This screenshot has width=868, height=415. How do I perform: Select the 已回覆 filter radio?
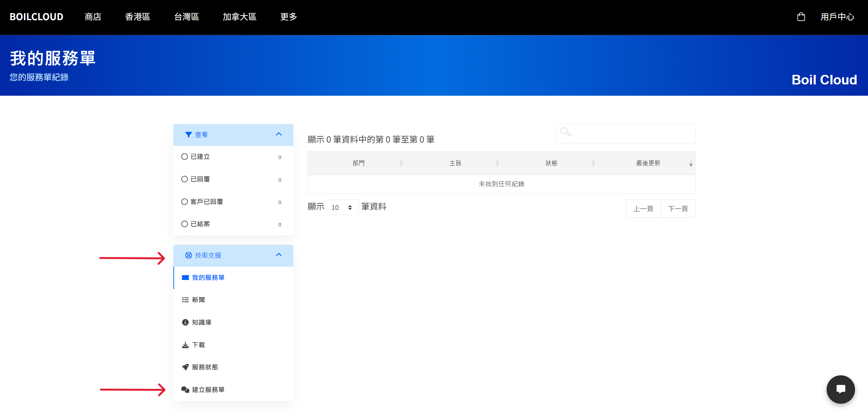(x=184, y=179)
